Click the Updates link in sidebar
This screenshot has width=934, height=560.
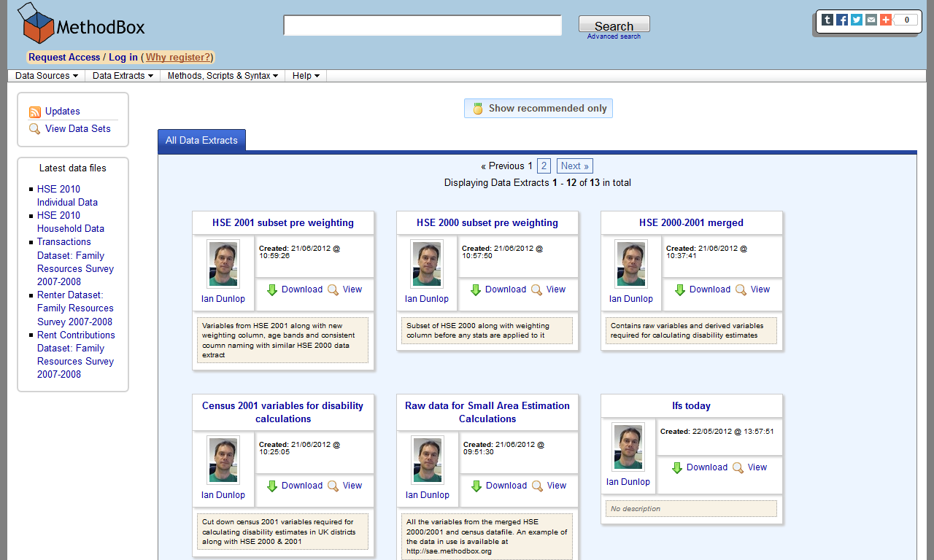[x=63, y=112]
